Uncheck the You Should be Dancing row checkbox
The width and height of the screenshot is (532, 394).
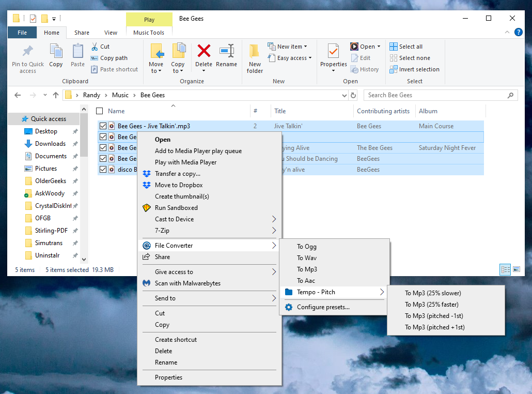point(103,159)
